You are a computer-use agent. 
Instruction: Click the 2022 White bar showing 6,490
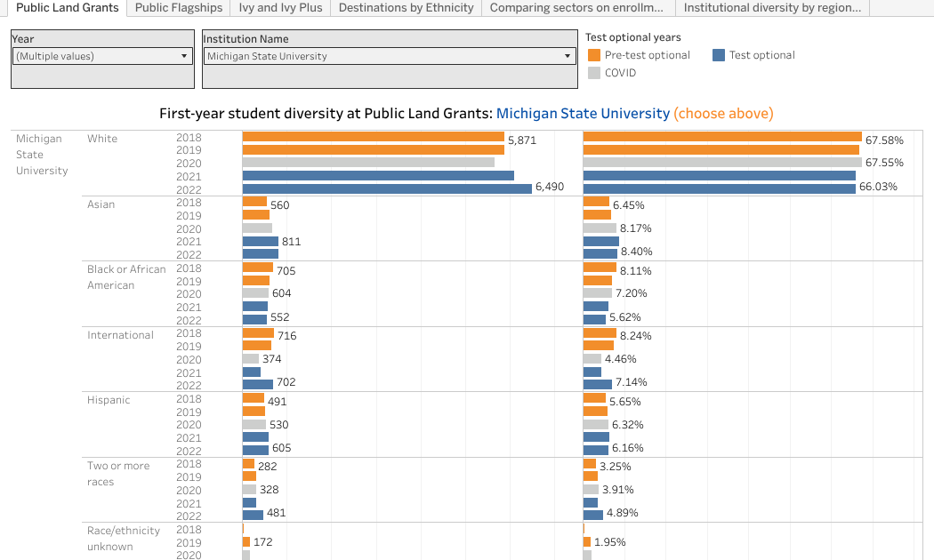coord(382,188)
